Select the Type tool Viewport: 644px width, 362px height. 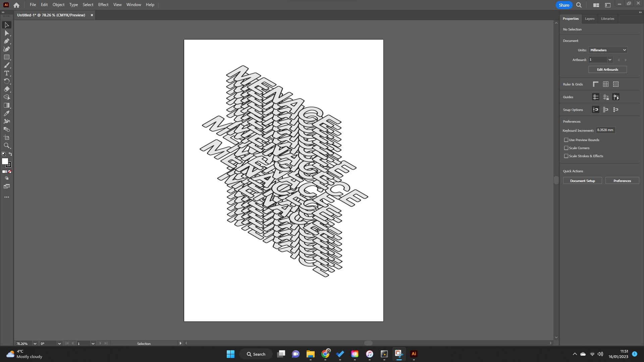(7, 73)
